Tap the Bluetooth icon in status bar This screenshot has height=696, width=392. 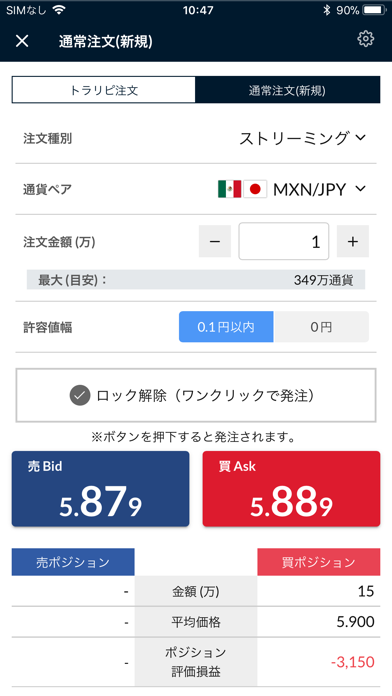[x=327, y=10]
